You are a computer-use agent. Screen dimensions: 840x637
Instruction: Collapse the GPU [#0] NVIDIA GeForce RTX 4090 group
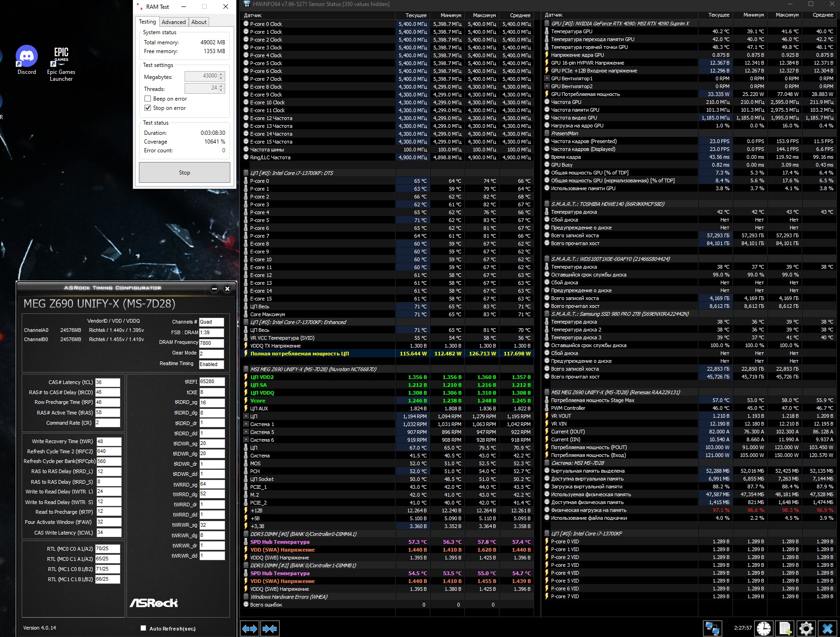coord(547,24)
